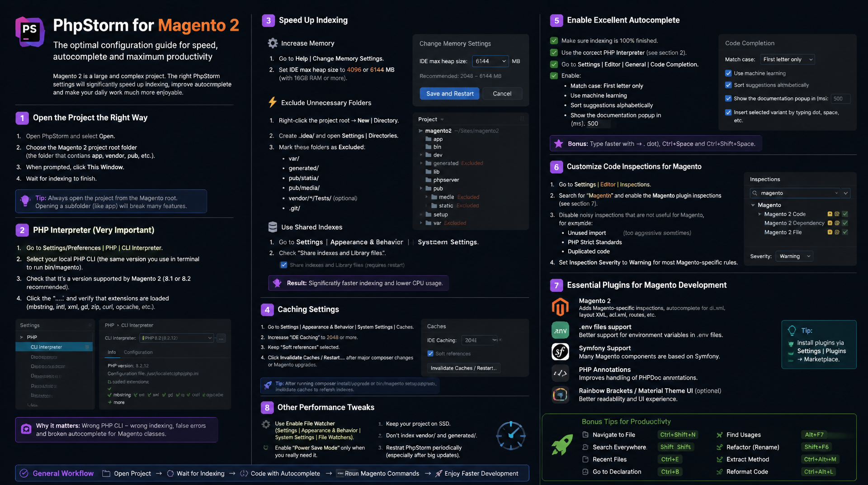Collapse the Magento group in Inspections
Screen dimensions: 868x485
tap(753, 205)
